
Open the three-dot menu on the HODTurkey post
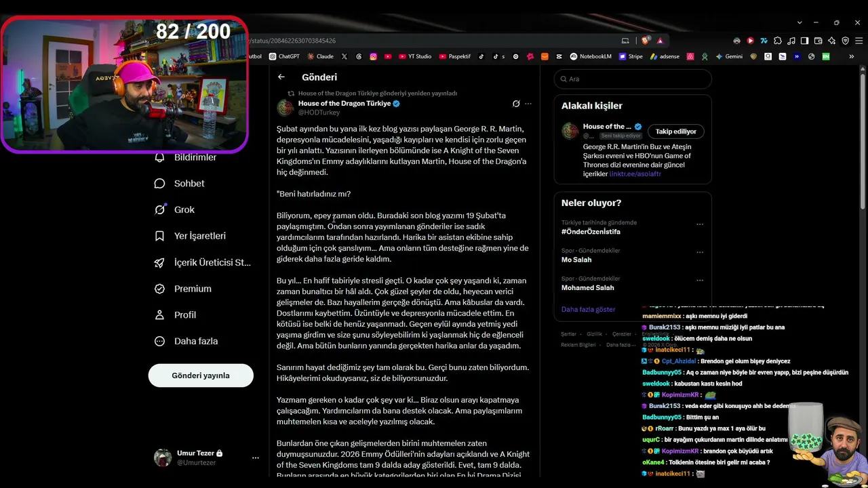[528, 104]
